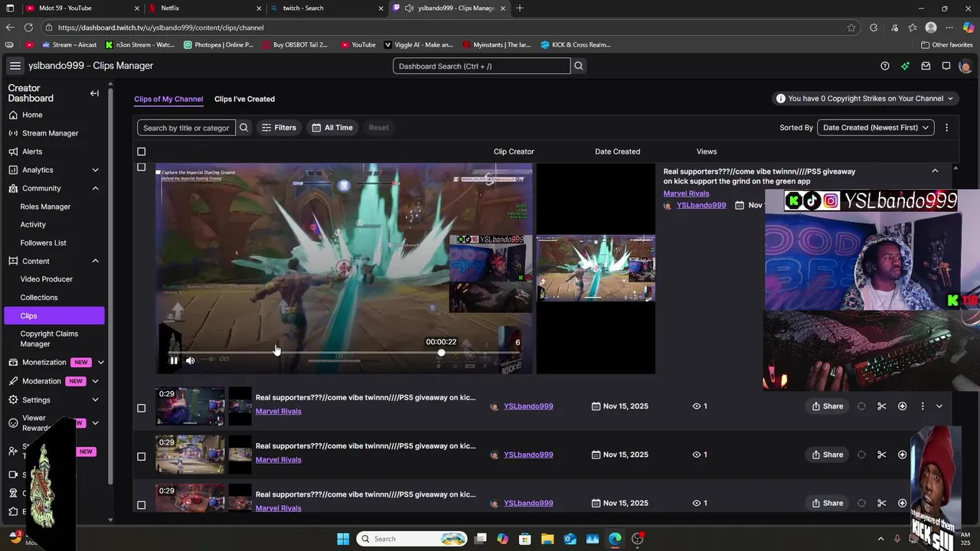Open the green sparkle icon in header
The height and width of the screenshot is (551, 980).
pyautogui.click(x=905, y=66)
